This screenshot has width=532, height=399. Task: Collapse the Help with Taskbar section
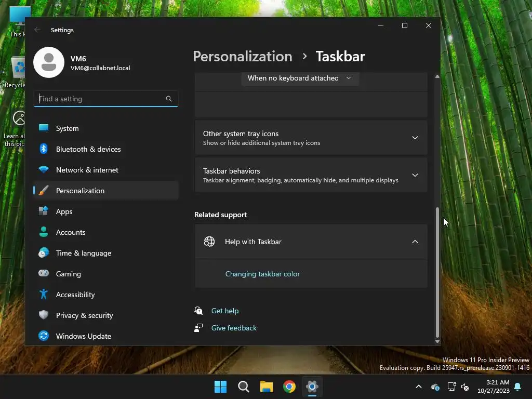click(311, 242)
